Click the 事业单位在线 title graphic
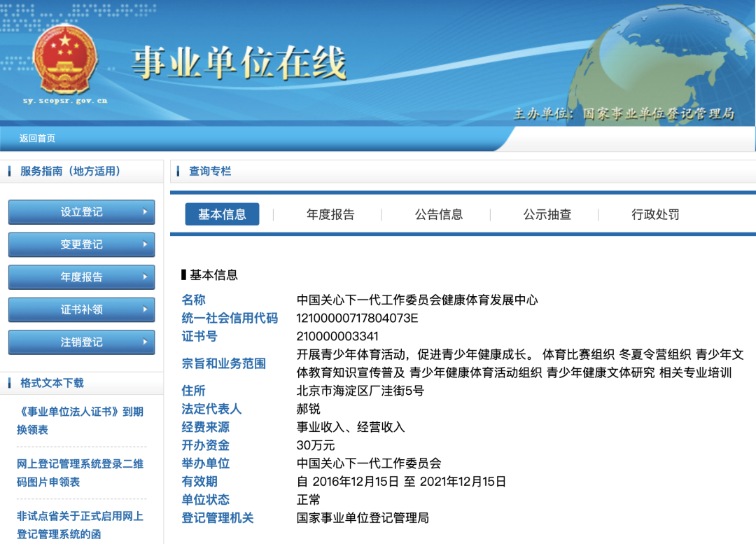The width and height of the screenshot is (756, 544). click(x=241, y=60)
